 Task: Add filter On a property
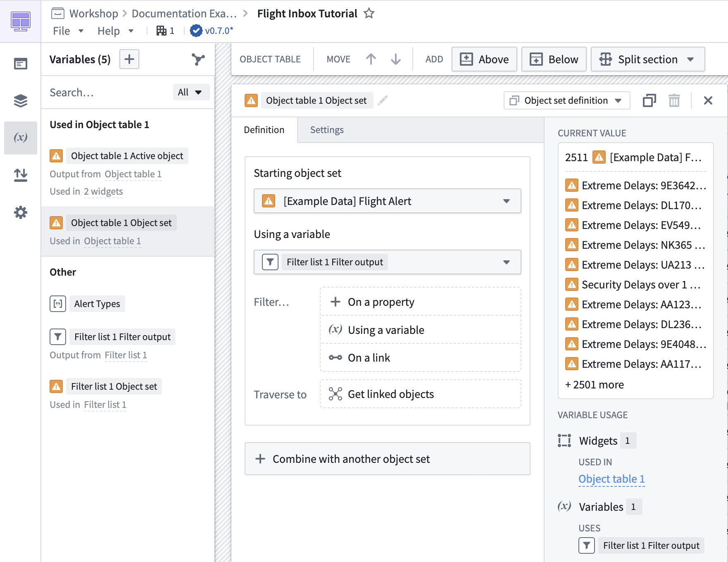(x=420, y=302)
